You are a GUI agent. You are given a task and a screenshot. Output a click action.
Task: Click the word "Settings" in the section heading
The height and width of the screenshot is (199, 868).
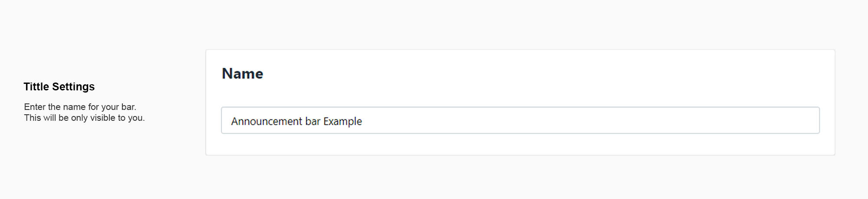pos(73,87)
